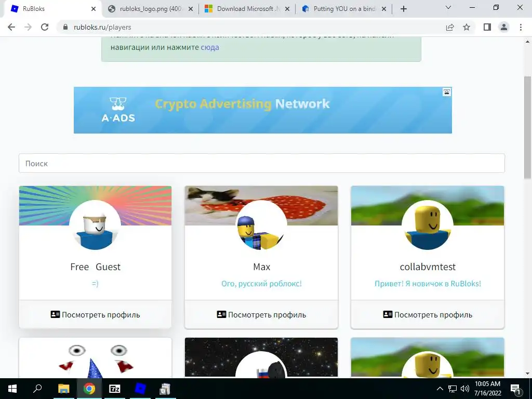Open Windows taskbar search
532x399 pixels.
click(37, 389)
